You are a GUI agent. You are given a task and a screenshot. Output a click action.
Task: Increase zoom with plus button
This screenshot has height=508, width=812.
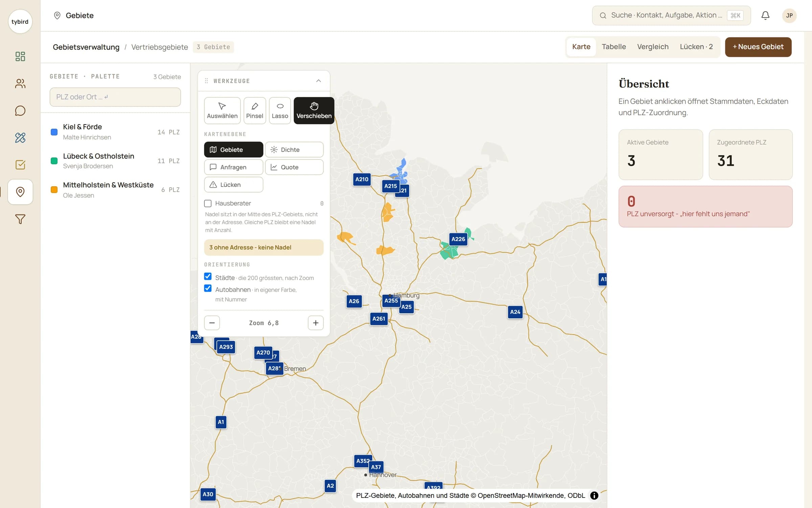316,323
